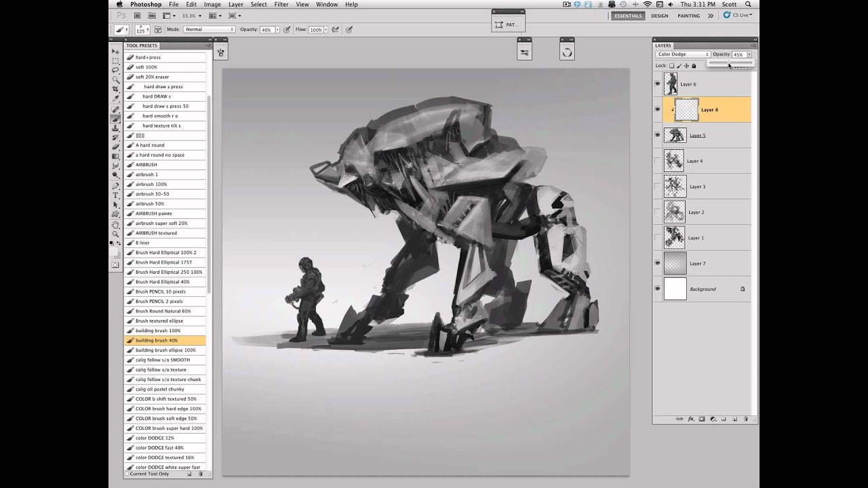Show Layer 1 visibility box
Image resolution: width=868 pixels, height=488 pixels.
[657, 238]
